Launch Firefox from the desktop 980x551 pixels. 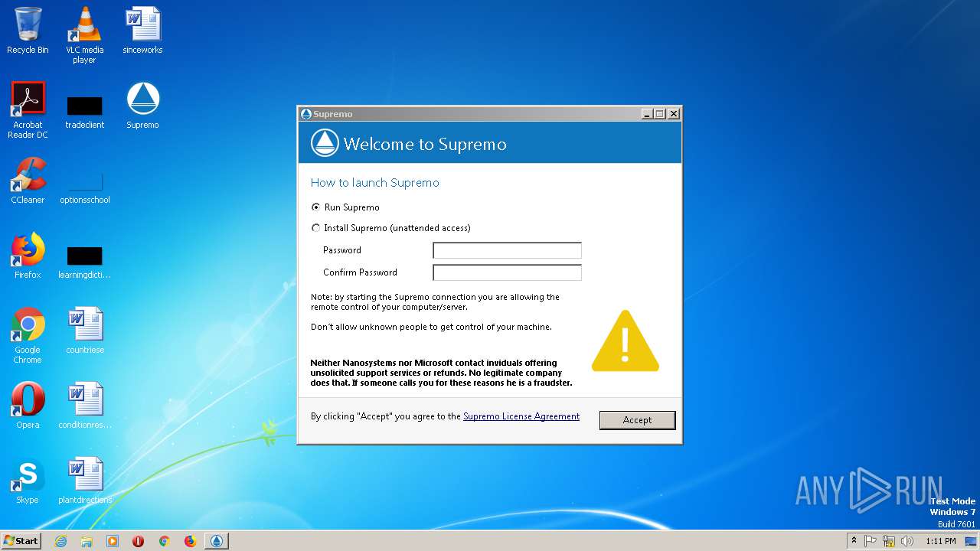(x=28, y=256)
